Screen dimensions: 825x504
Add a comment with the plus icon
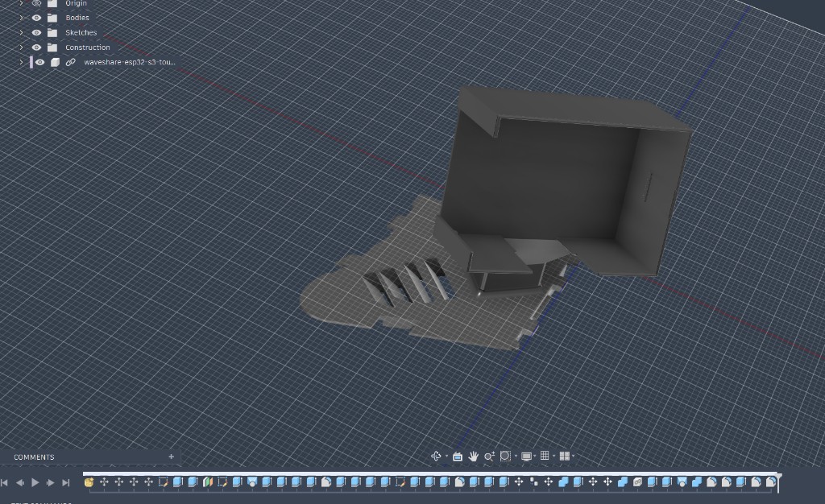171,456
